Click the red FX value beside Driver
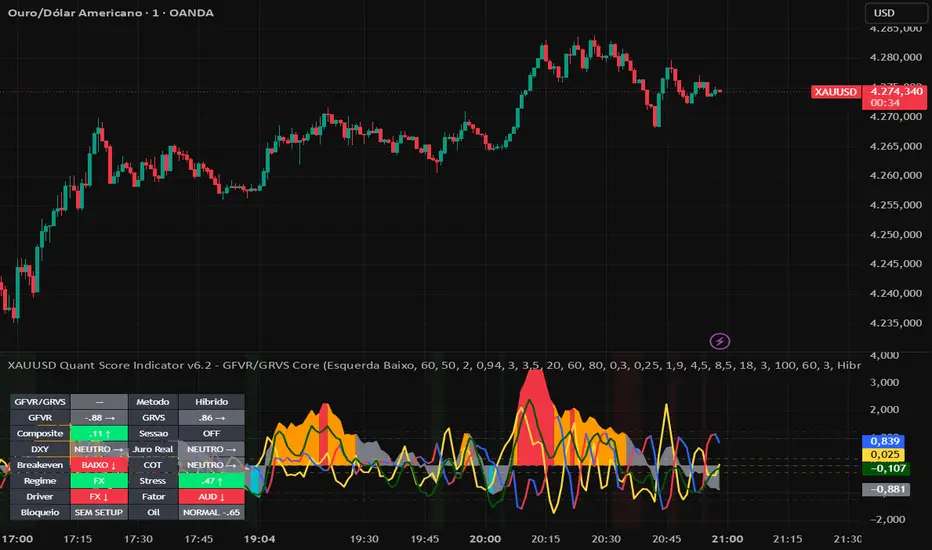Image resolution: width=932 pixels, height=550 pixels. (x=99, y=496)
